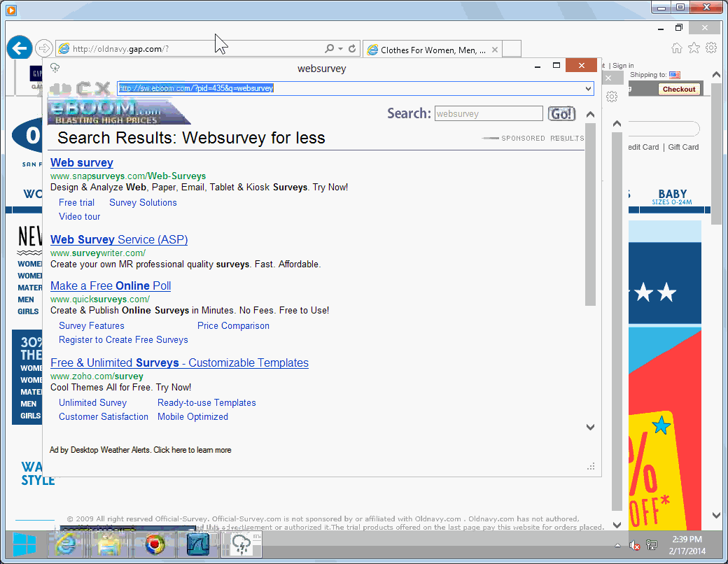Click the inner page scroll up arrow
The image size is (728, 564).
(617, 123)
